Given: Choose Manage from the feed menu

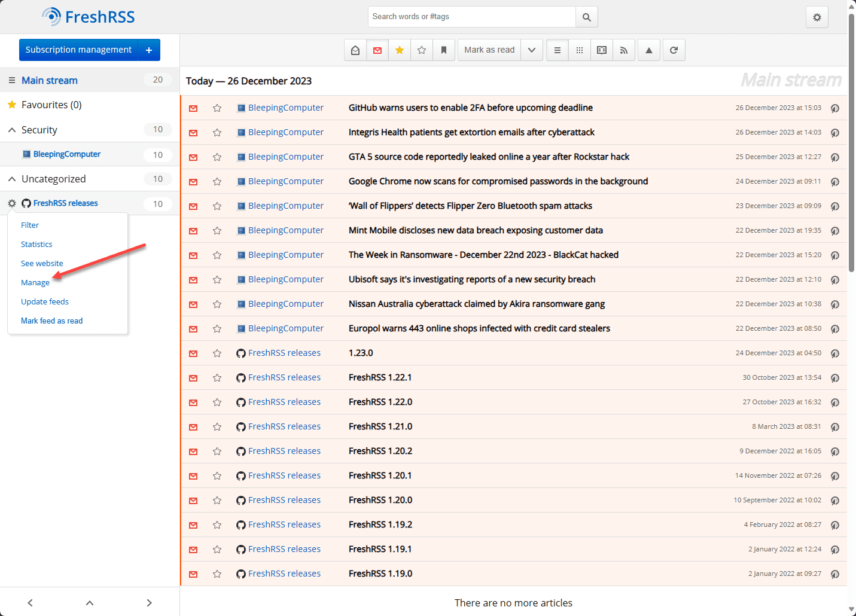Looking at the screenshot, I should click(x=35, y=282).
